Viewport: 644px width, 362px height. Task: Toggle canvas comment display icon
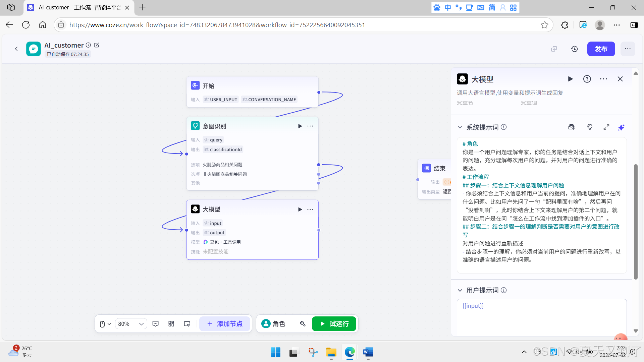click(156, 324)
